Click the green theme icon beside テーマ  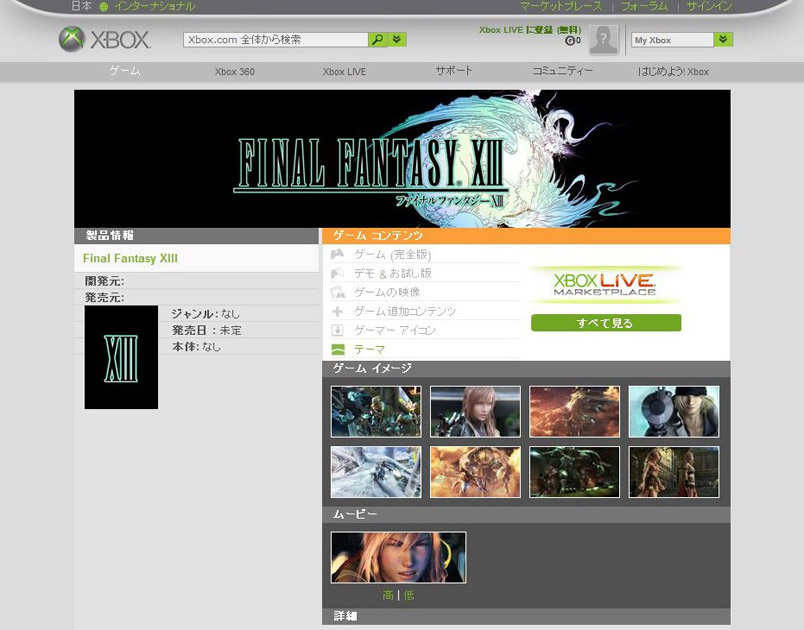(337, 349)
